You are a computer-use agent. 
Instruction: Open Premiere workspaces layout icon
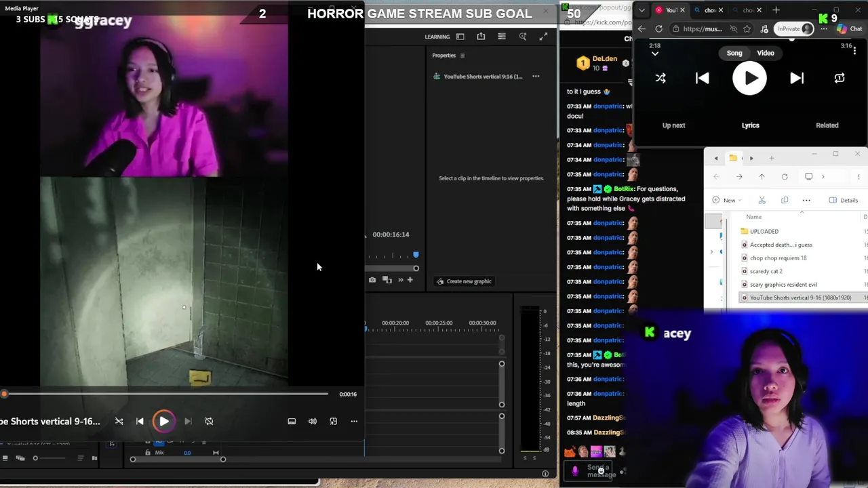coord(460,37)
